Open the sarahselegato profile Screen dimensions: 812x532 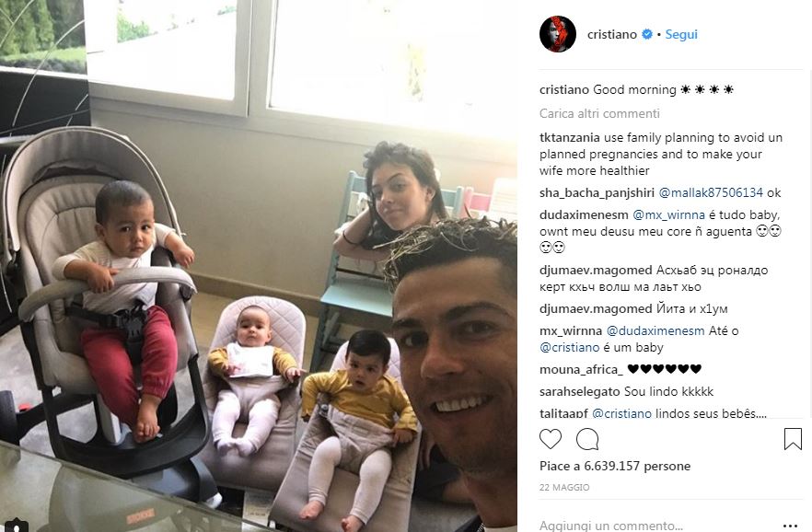click(x=579, y=392)
